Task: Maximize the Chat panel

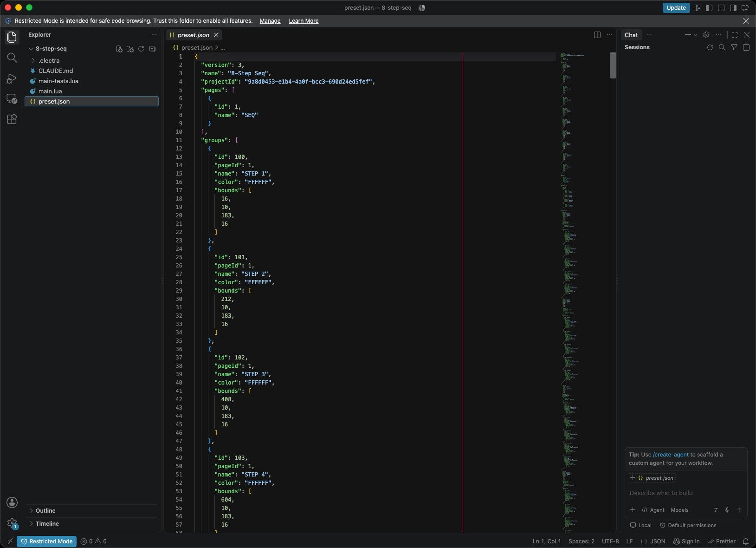Action: [x=735, y=35]
